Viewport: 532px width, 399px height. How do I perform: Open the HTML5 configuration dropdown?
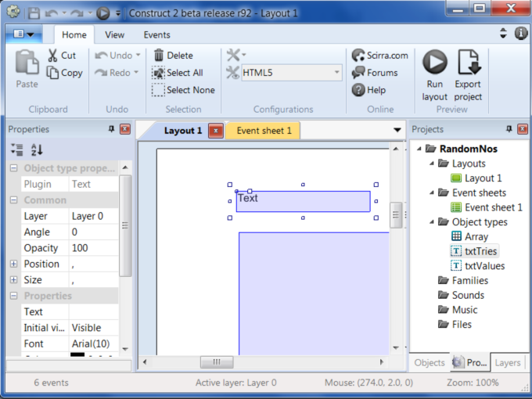(337, 73)
